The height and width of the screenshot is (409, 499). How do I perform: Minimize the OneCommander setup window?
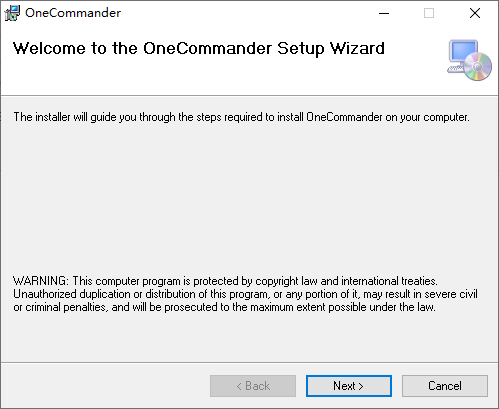pyautogui.click(x=384, y=13)
